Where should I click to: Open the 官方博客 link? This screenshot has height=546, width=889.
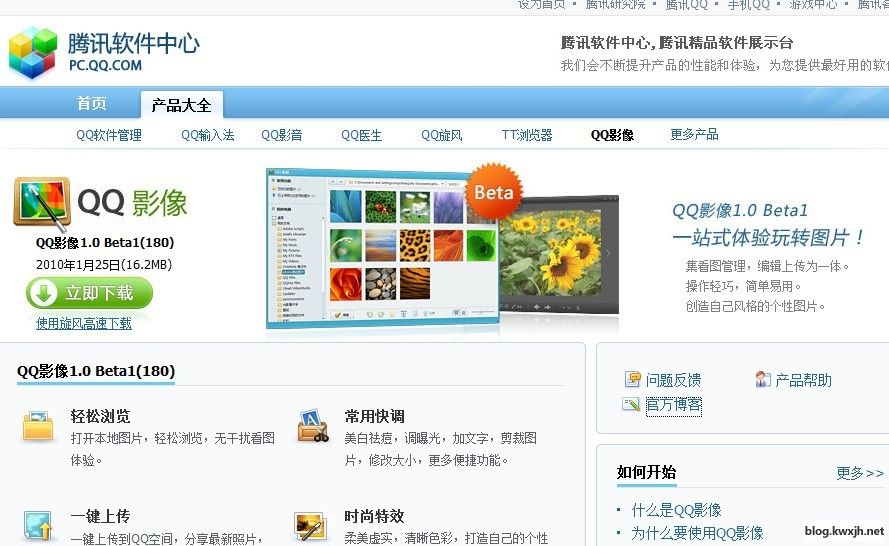[x=674, y=405]
